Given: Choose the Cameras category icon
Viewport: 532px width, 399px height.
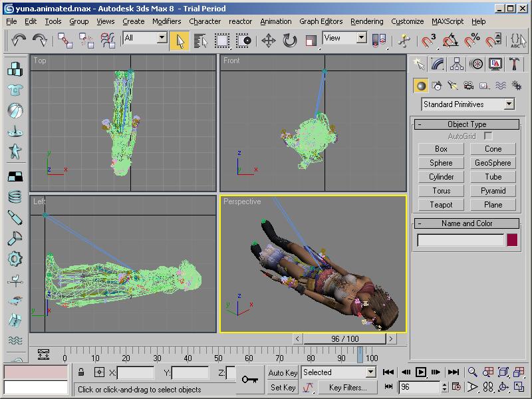Looking at the screenshot, I should coord(468,86).
